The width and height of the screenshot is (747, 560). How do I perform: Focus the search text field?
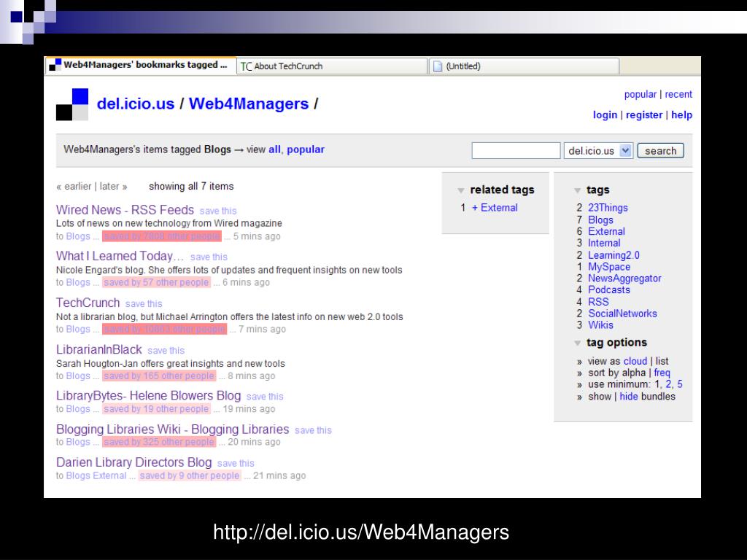(516, 150)
